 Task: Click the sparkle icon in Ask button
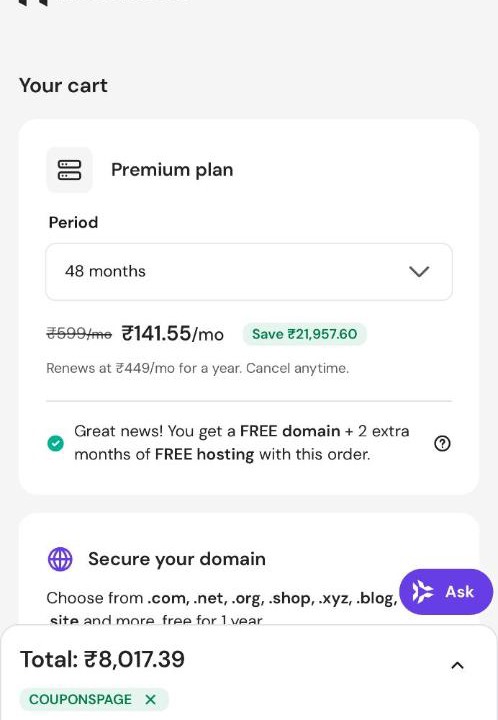click(x=422, y=591)
